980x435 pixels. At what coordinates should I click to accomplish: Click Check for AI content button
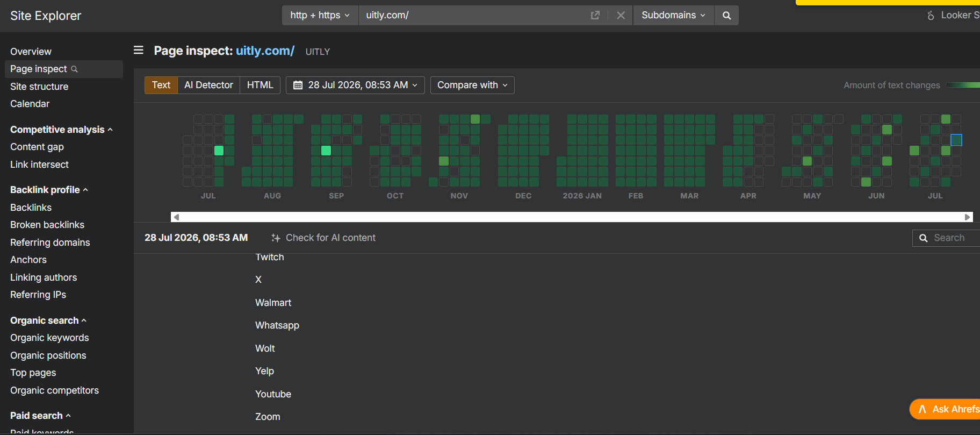323,238
